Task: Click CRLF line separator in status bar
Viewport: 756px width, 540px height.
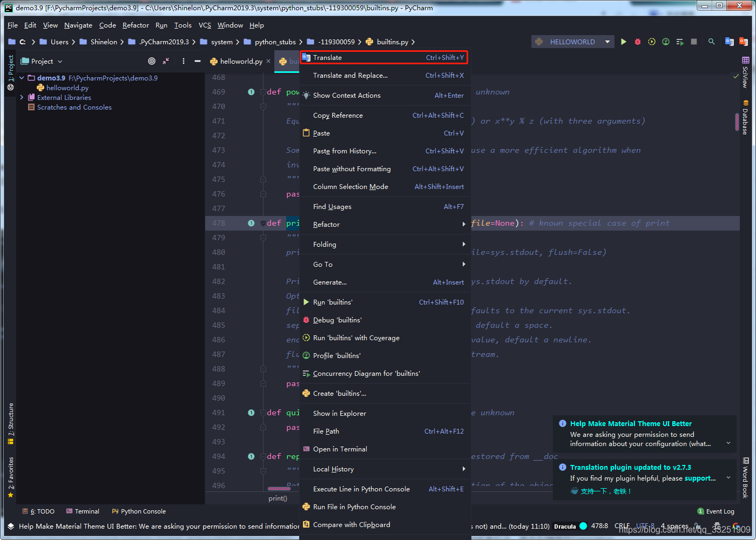Action: pos(622,526)
